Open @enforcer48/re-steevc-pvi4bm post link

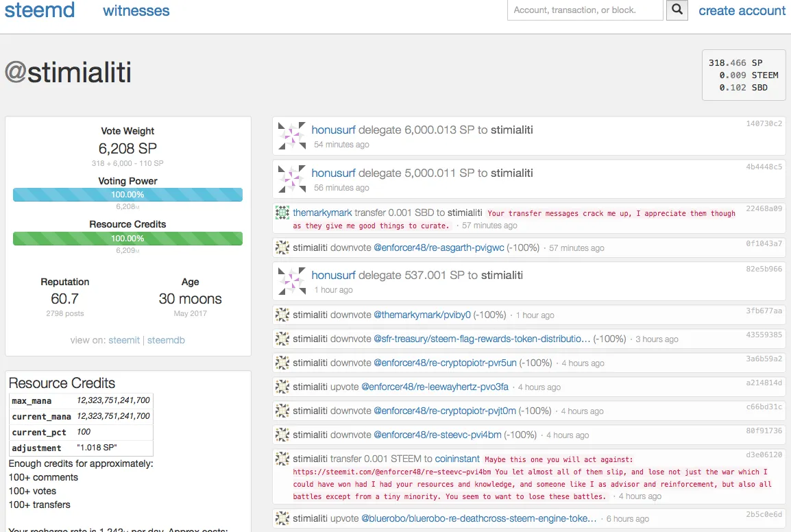point(437,435)
